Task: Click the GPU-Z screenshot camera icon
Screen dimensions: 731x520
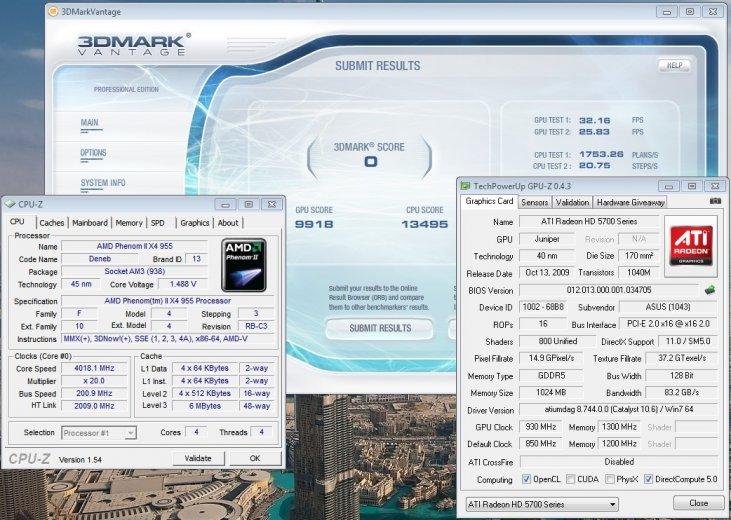Action: tap(714, 202)
